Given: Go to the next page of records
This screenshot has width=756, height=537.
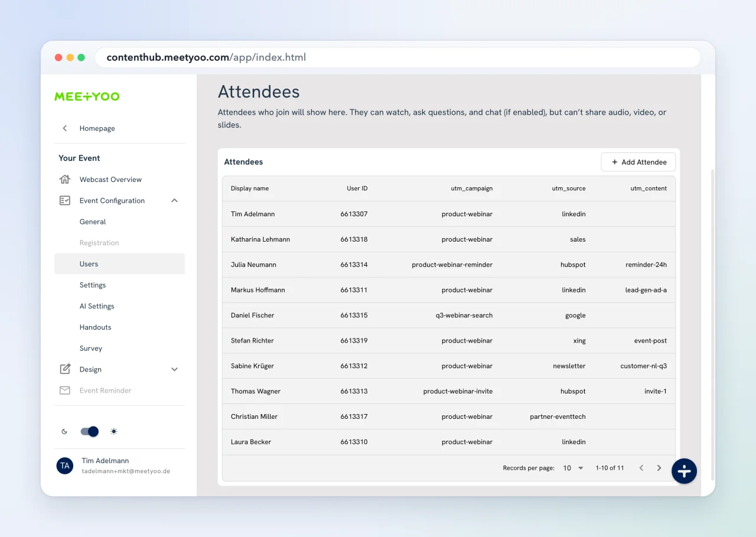Looking at the screenshot, I should [659, 468].
